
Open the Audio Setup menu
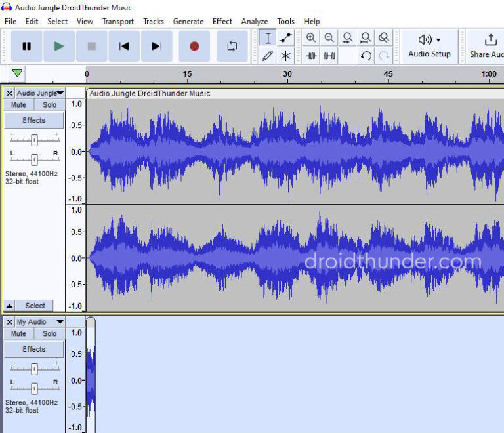pyautogui.click(x=429, y=47)
